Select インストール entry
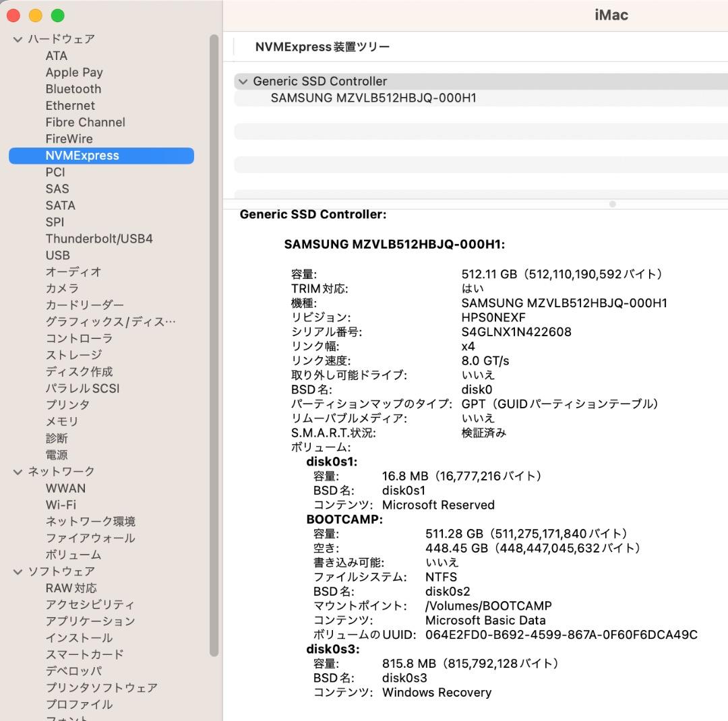This screenshot has width=728, height=721. tap(79, 638)
